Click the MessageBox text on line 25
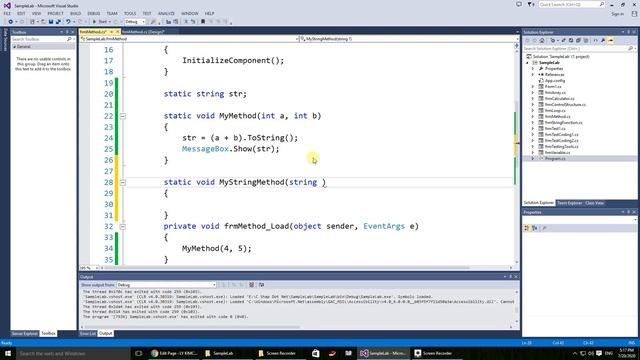Screen dimensions: 640x360 [205, 149]
